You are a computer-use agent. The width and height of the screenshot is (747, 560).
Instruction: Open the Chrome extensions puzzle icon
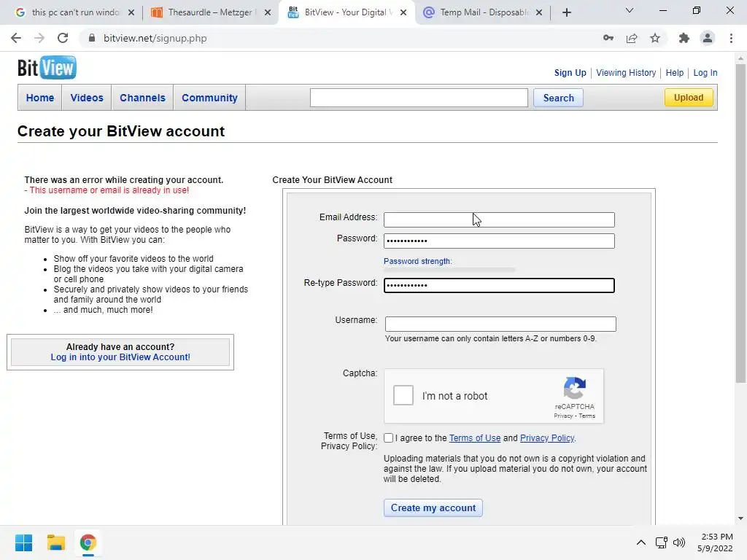pos(684,38)
